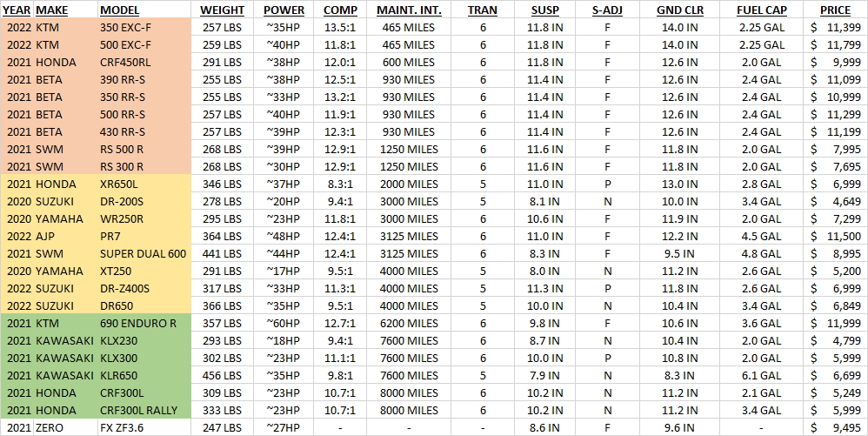Viewport: 868px width, 436px height.
Task: Select the ZERO make cell
Action: click(50, 428)
